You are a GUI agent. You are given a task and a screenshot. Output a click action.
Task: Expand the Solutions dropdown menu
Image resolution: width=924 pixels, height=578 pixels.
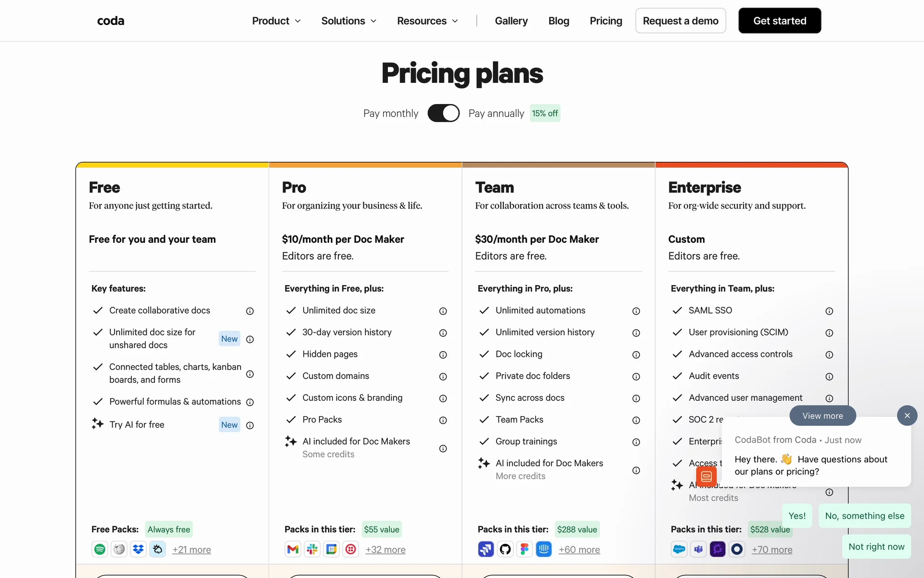coord(349,21)
